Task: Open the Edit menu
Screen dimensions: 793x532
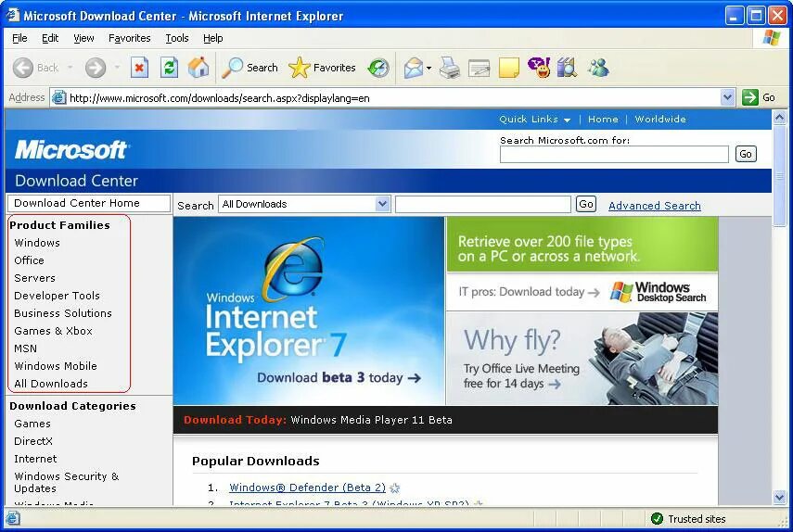Action: tap(50, 38)
